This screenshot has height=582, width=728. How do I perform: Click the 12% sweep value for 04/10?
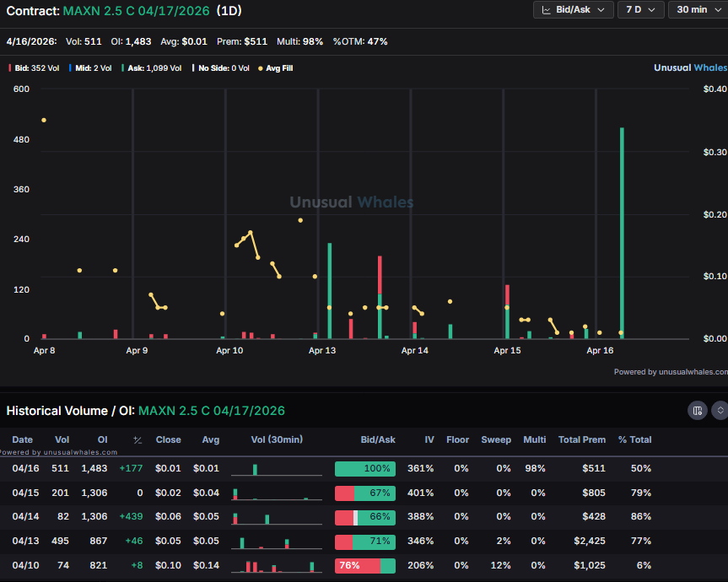click(x=501, y=565)
